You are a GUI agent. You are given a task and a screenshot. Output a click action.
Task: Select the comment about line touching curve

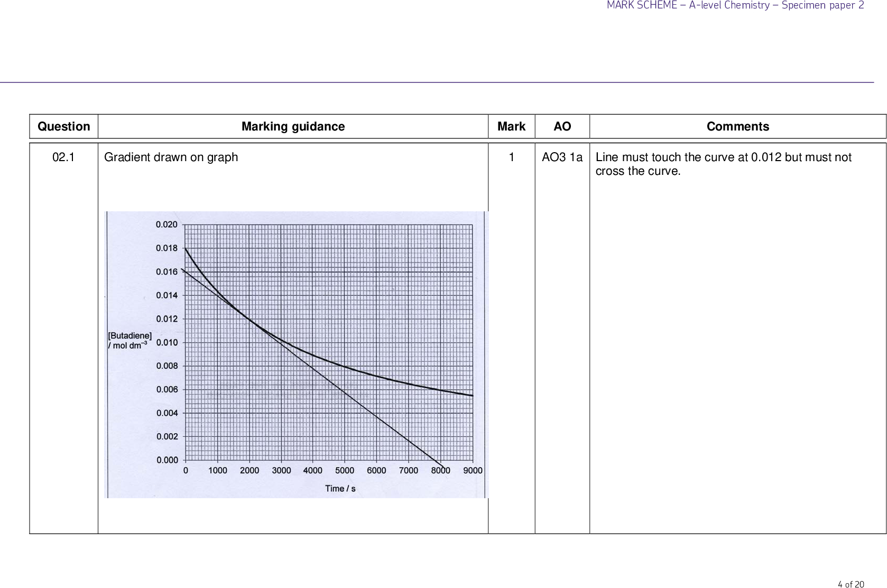pos(723,163)
